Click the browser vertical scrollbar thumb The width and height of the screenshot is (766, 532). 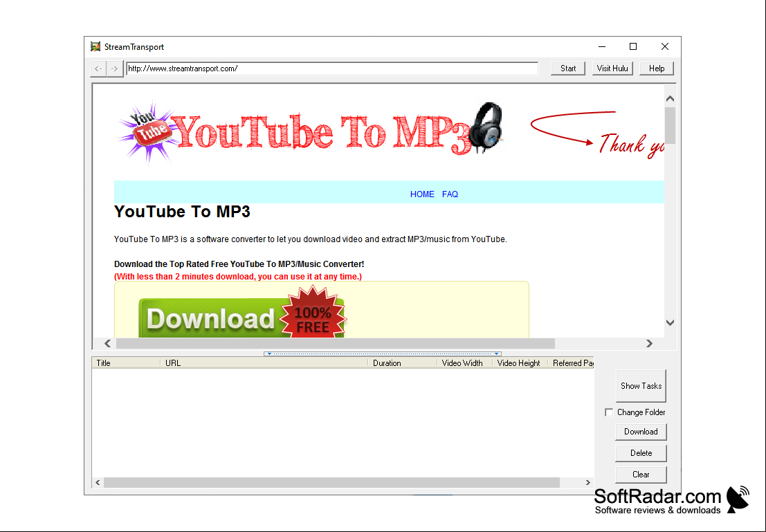coord(671,125)
